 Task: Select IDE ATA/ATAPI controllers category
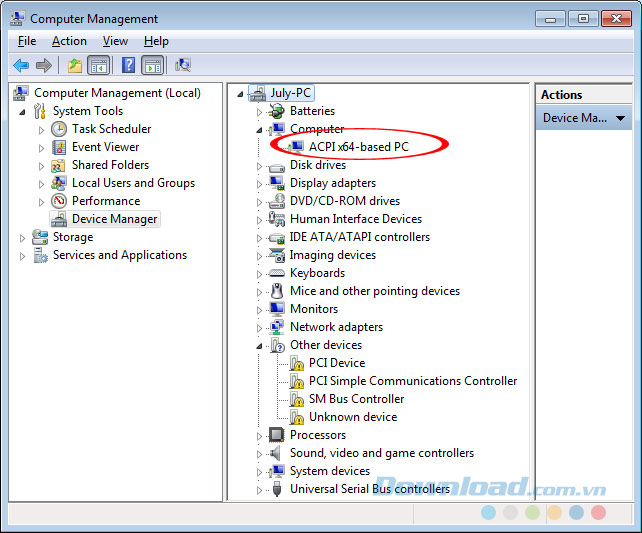click(x=359, y=237)
